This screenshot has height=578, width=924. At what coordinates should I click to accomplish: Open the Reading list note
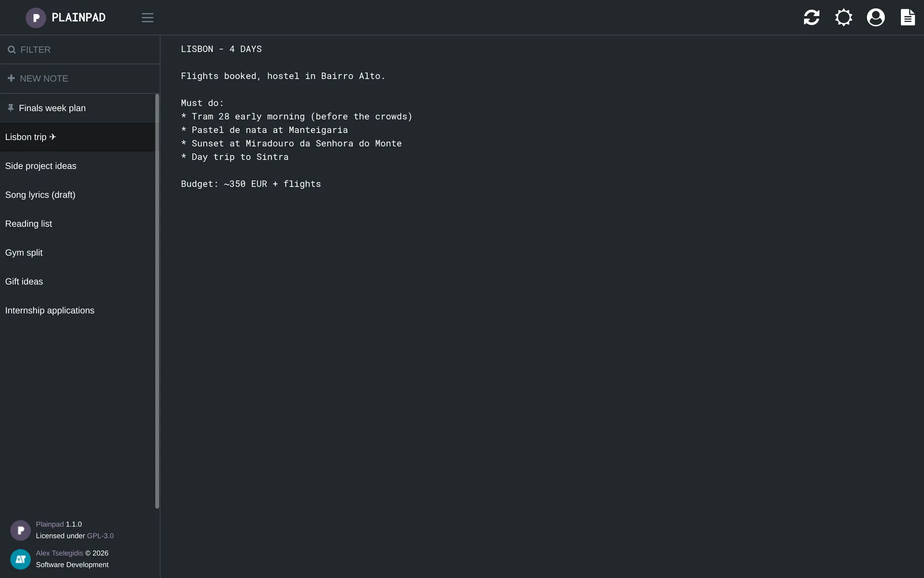[x=77, y=224]
